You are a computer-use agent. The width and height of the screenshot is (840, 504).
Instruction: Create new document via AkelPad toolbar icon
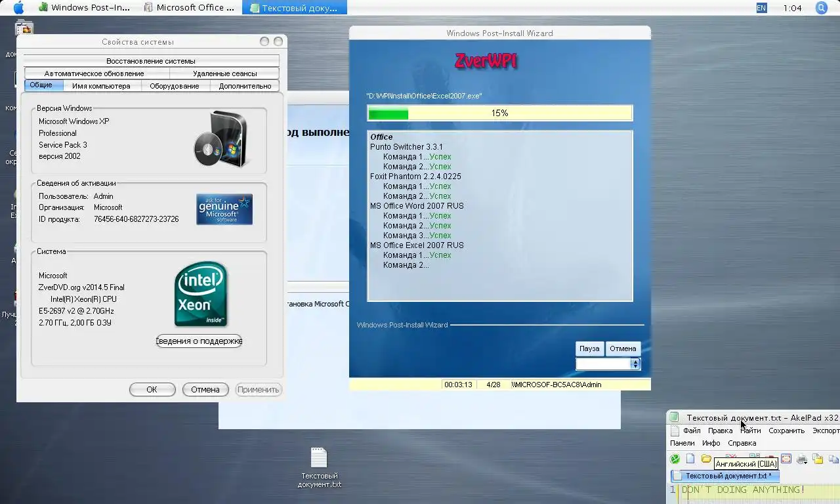(690, 459)
